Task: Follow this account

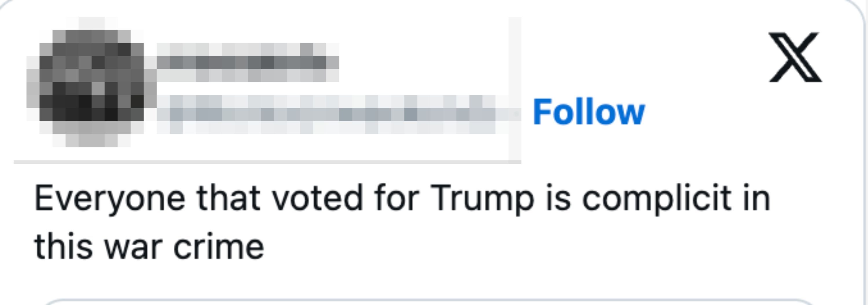Action: (588, 112)
